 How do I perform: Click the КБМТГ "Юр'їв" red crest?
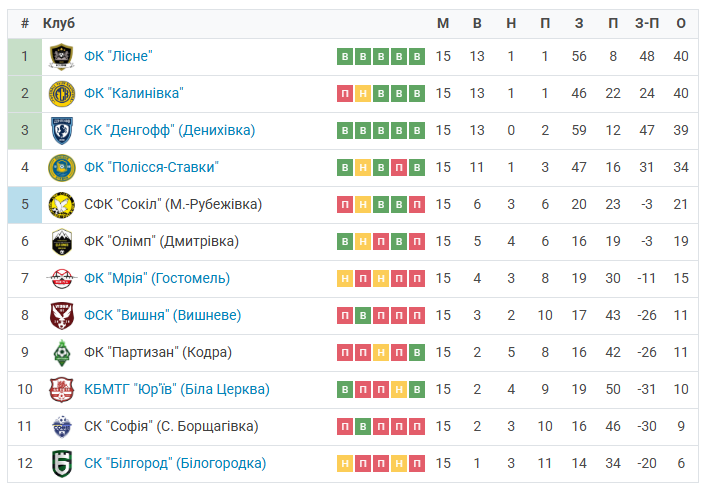62,389
